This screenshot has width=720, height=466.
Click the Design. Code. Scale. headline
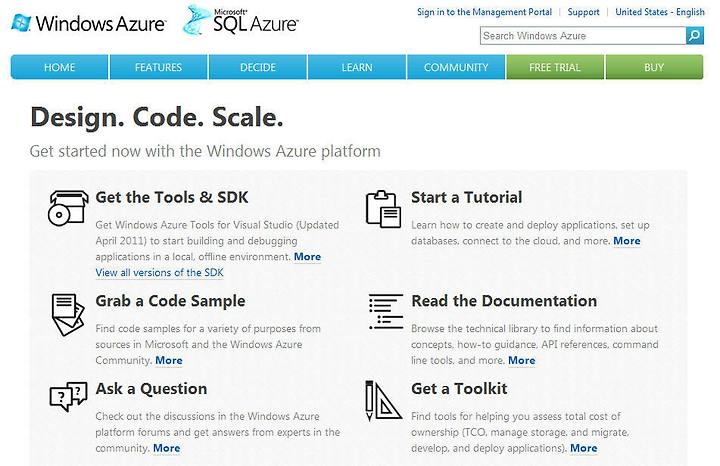click(157, 117)
